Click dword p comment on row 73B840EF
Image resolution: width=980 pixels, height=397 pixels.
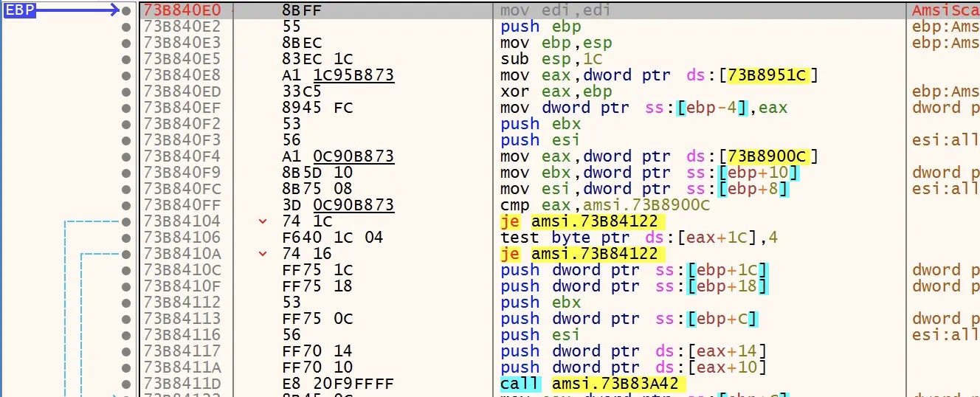click(946, 108)
